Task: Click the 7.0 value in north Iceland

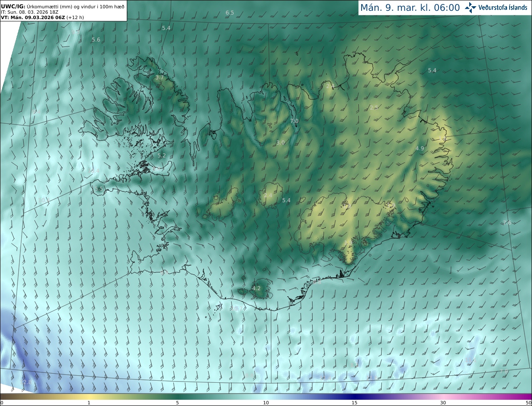Action: pyautogui.click(x=294, y=121)
